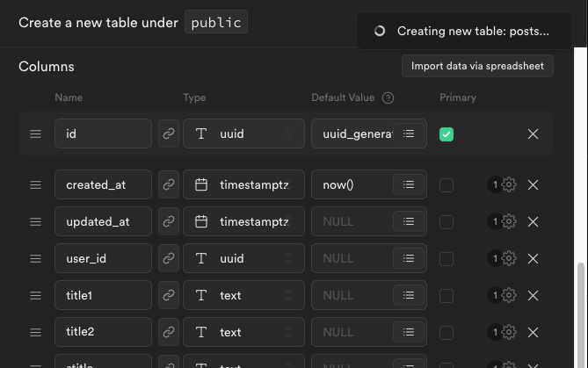Expand type selector for title1 column
The width and height of the screenshot is (588, 368).
(243, 296)
